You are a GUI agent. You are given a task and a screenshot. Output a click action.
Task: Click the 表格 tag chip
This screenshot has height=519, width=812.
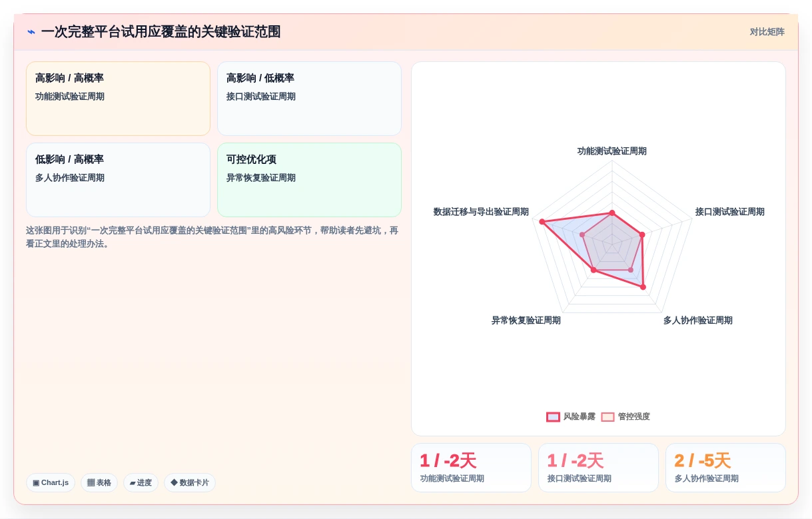(99, 483)
